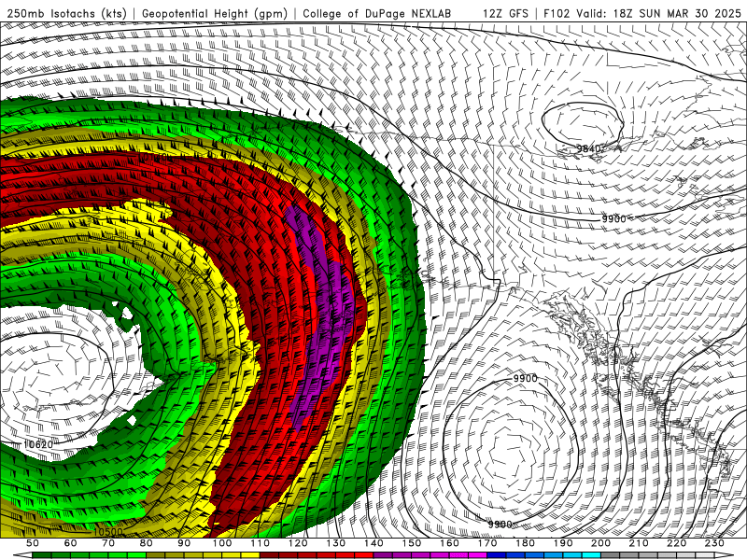Click the legend value 50

pyautogui.click(x=33, y=543)
